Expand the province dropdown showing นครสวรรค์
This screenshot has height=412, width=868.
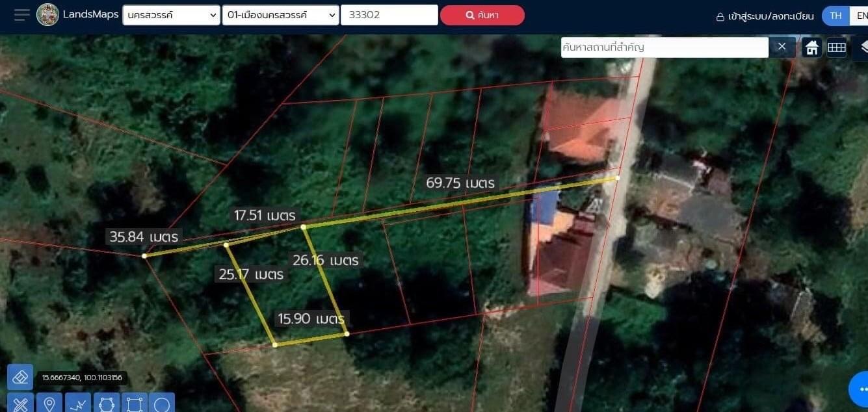[172, 16]
